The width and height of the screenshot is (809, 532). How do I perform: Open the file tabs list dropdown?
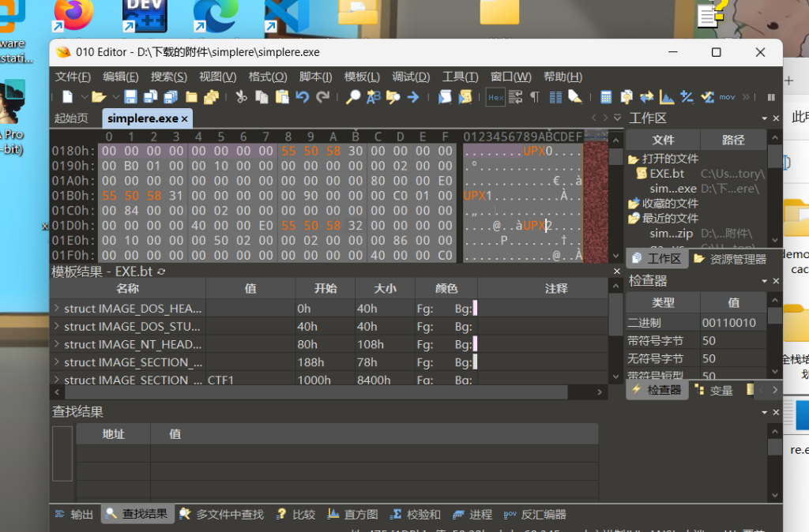tap(617, 118)
